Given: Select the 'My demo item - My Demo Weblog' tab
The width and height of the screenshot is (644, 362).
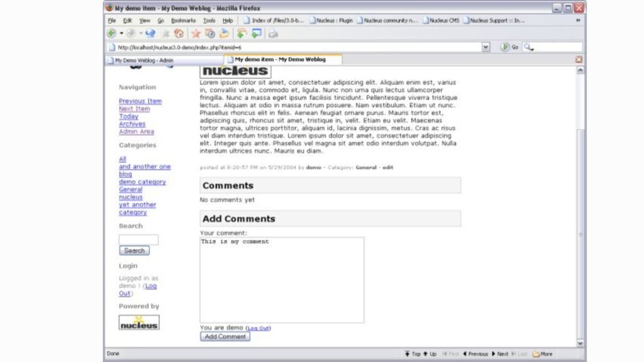Looking at the screenshot, I should coord(284,60).
